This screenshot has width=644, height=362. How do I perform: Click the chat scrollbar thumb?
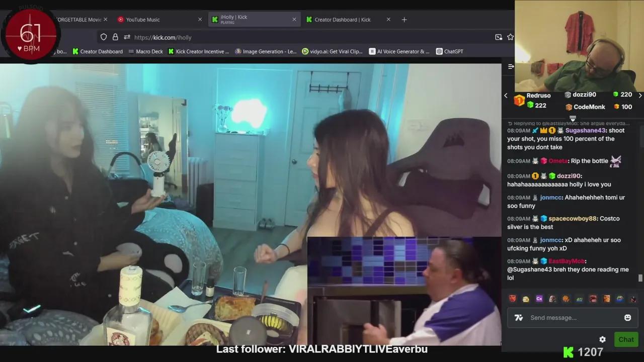[640, 278]
